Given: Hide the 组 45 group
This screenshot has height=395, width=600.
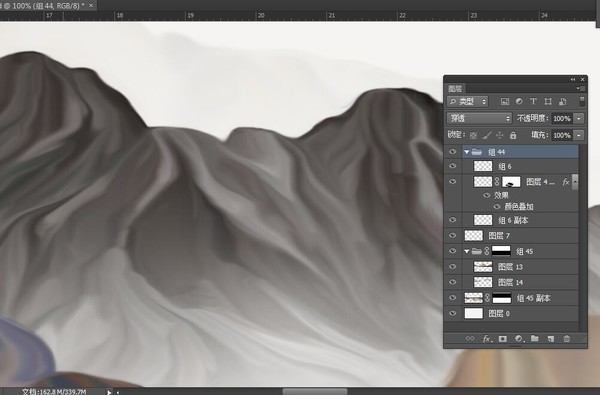Looking at the screenshot, I should (453, 251).
